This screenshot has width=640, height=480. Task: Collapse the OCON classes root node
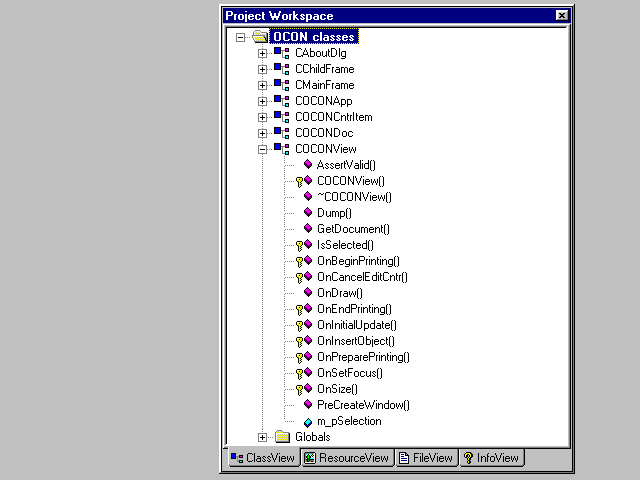point(240,37)
